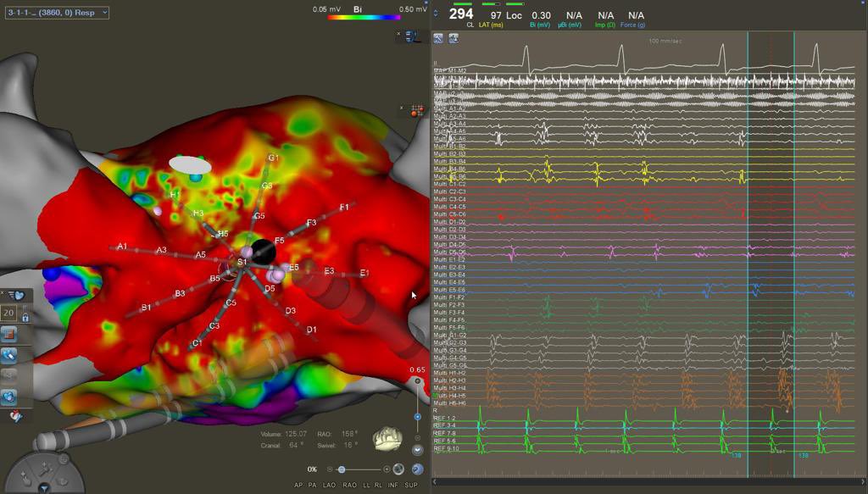Click the REF 1-2 channel label
Screen dimensions: 868x494
pos(444,419)
